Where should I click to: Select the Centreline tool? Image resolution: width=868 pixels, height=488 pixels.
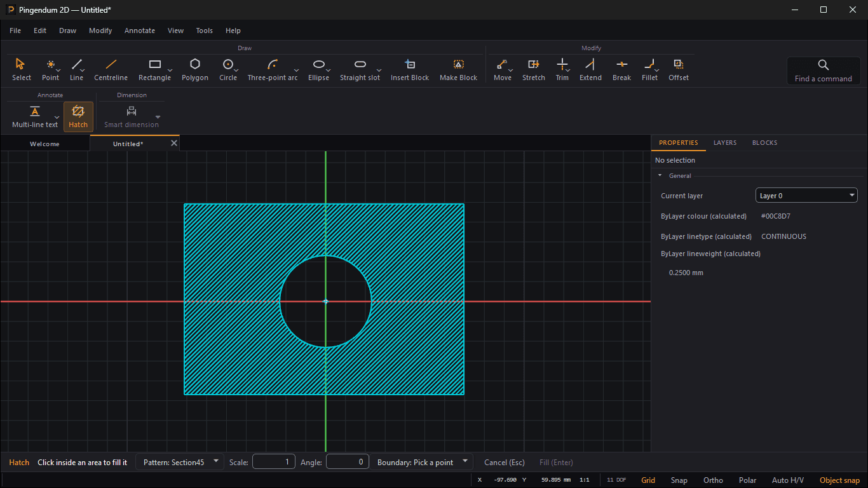click(111, 70)
